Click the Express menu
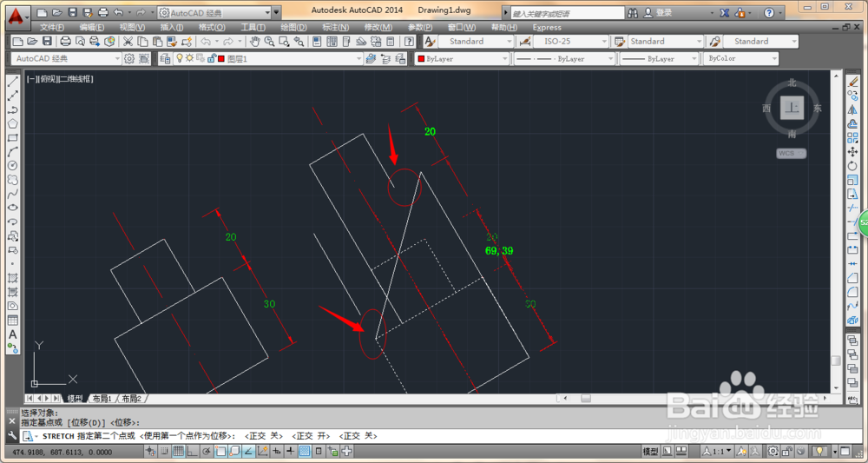The height and width of the screenshot is (463, 868). (x=547, y=27)
